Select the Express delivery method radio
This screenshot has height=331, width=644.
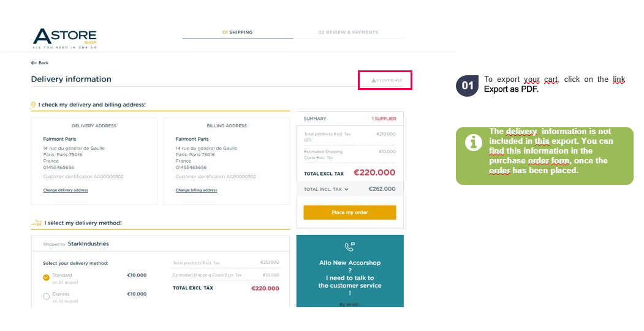click(x=47, y=296)
